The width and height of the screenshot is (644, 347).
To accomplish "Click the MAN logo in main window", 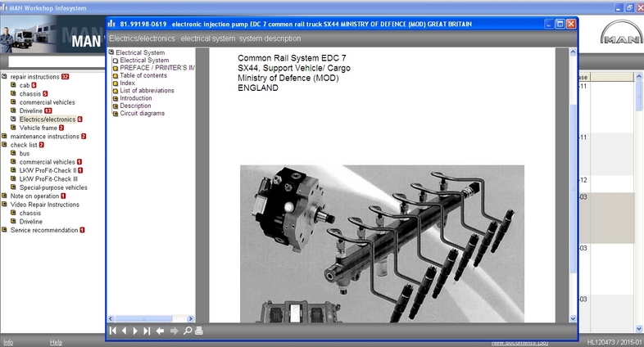I will pyautogui.click(x=621, y=33).
